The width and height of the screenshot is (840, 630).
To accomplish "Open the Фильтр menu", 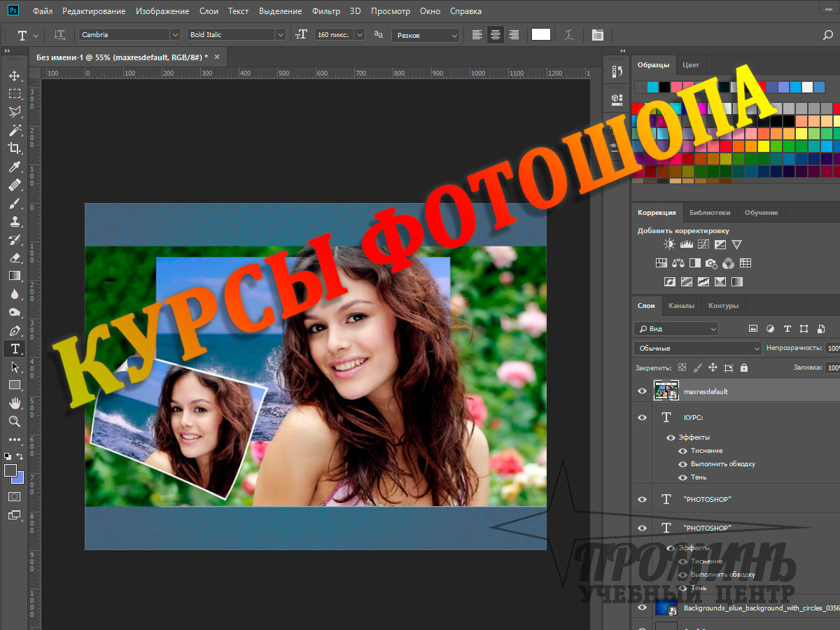I will click(326, 11).
